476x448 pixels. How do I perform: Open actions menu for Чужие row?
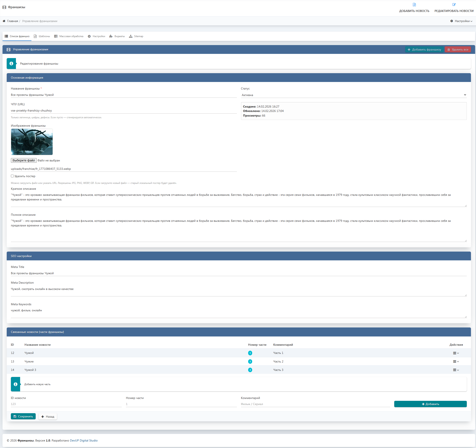[x=456, y=362]
